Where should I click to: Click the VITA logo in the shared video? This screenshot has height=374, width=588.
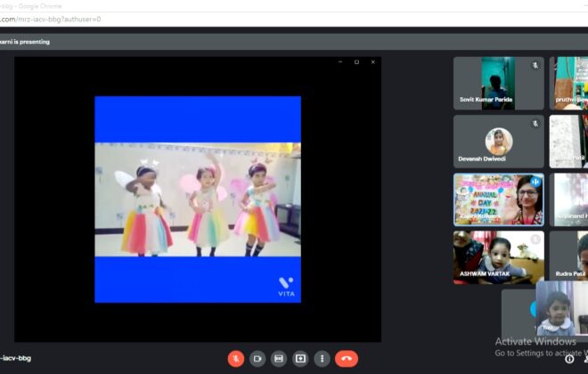tap(286, 287)
